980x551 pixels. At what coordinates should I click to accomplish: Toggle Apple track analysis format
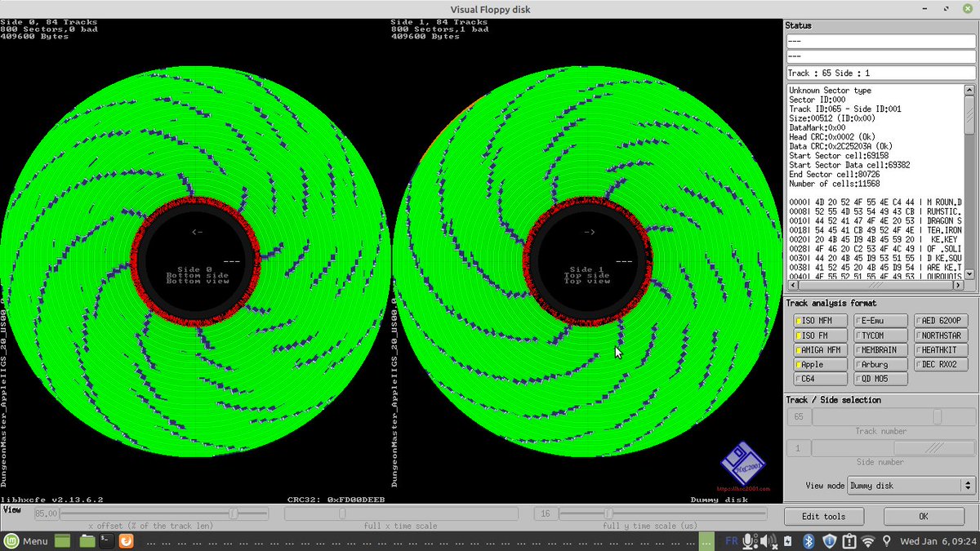pyautogui.click(x=820, y=365)
